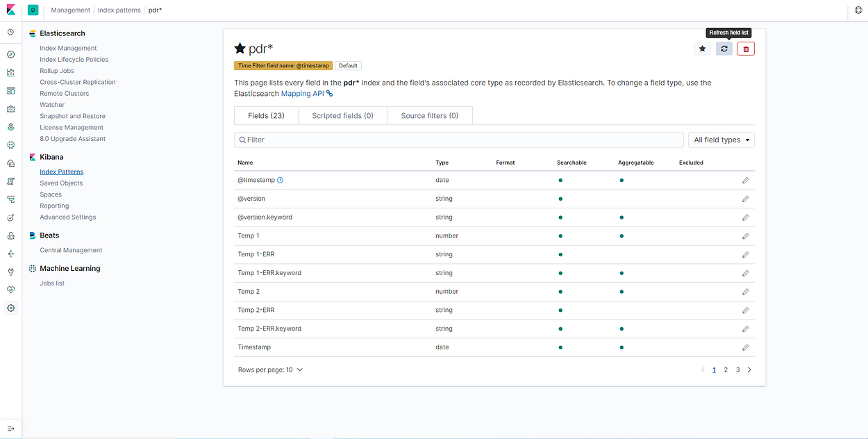Viewport: 868px width, 439px height.
Task: Sort by the Type column header
Action: pos(442,163)
